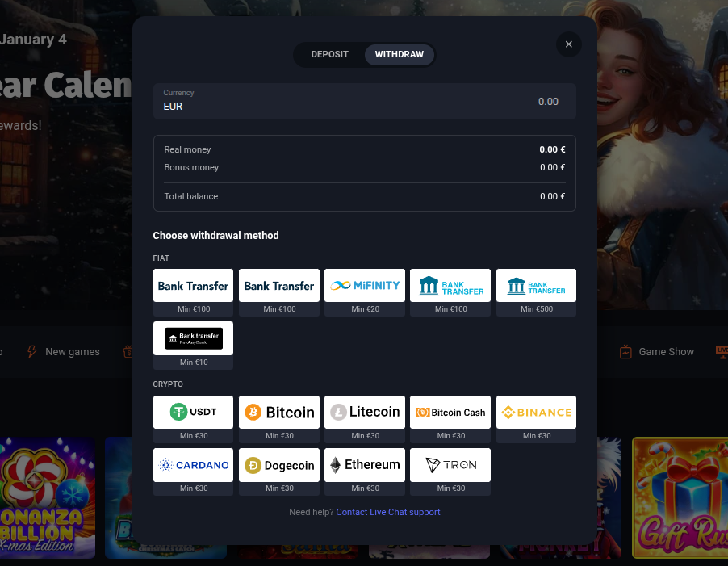Close the withdraw dialog

[569, 44]
